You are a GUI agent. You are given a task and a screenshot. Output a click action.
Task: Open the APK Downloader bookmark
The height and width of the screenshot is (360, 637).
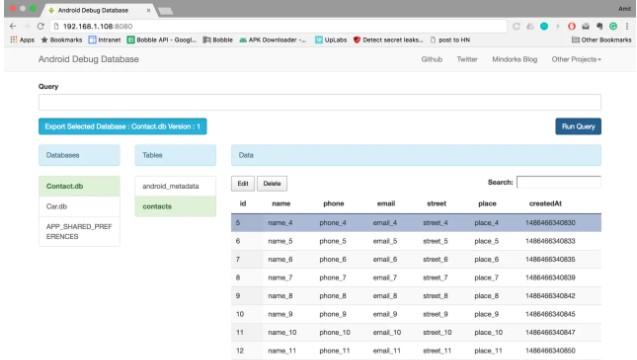273,40
